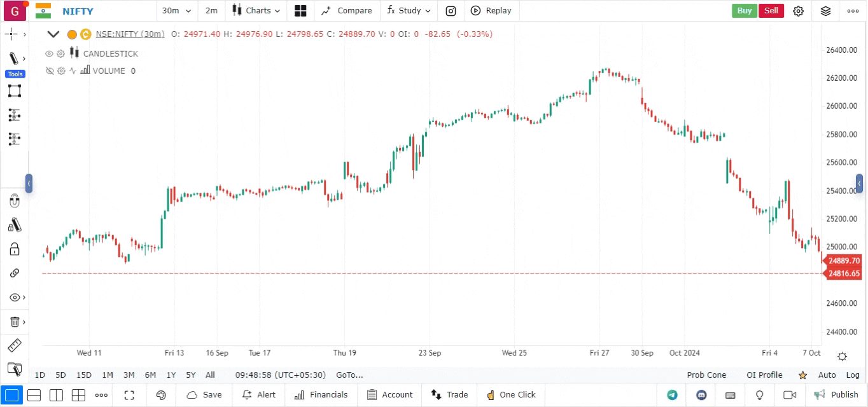Open the Financials tab
The width and height of the screenshot is (868, 407).
(x=321, y=395)
